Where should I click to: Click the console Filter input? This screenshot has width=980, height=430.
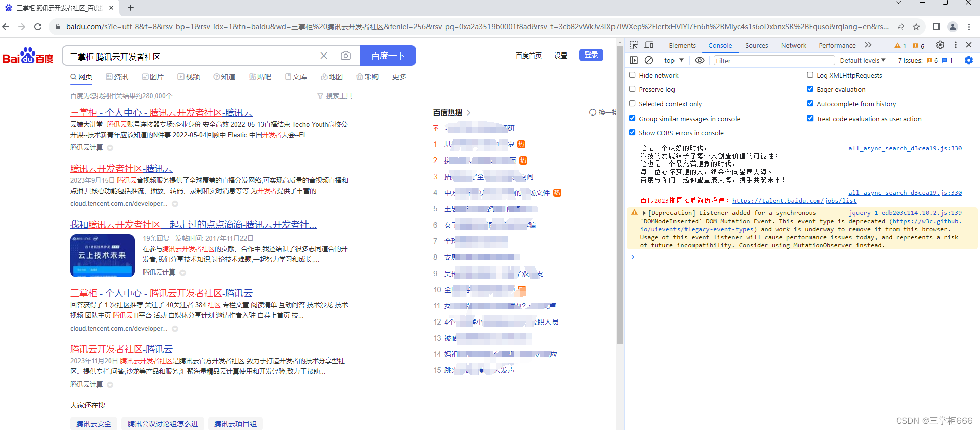point(774,60)
